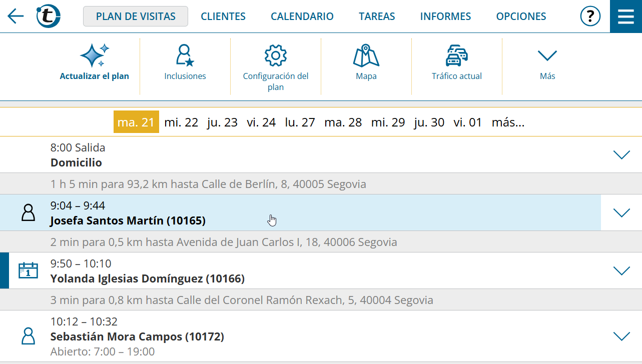Click the back arrow icon
The image size is (642, 364).
[x=16, y=16]
